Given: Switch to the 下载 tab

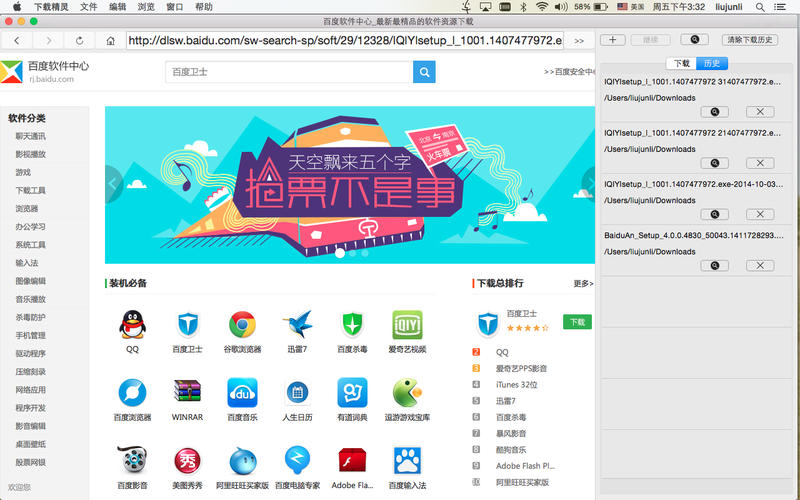Looking at the screenshot, I should pos(681,63).
